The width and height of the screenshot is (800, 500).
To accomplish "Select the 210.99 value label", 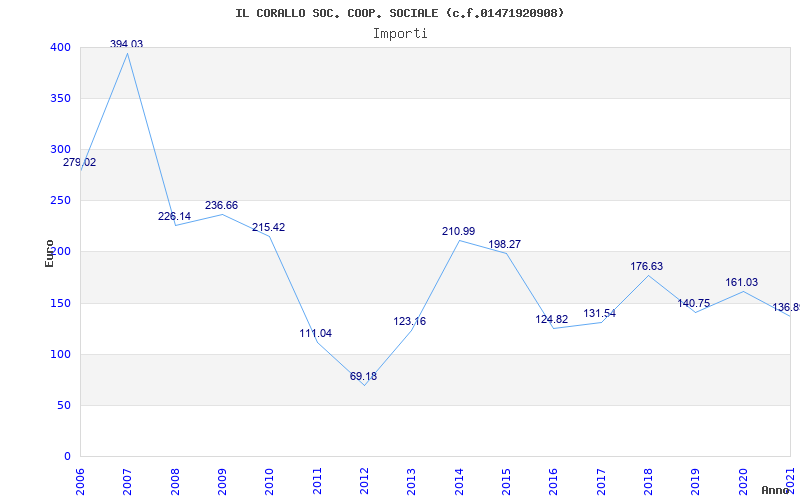I will (x=458, y=232).
